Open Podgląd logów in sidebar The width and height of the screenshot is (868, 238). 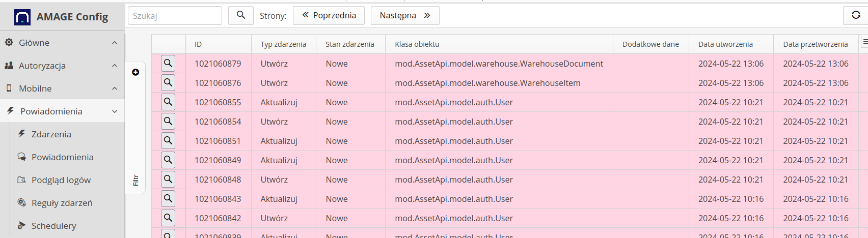click(61, 180)
